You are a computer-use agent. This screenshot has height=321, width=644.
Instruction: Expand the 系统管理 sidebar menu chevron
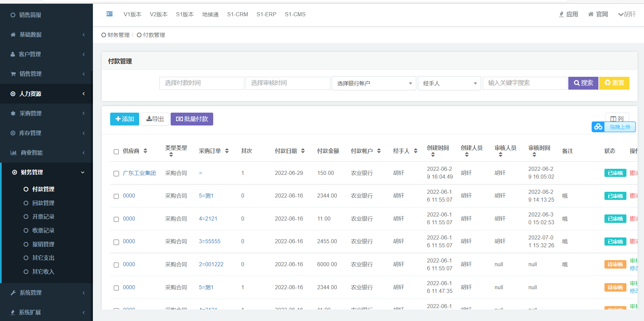pos(83,293)
